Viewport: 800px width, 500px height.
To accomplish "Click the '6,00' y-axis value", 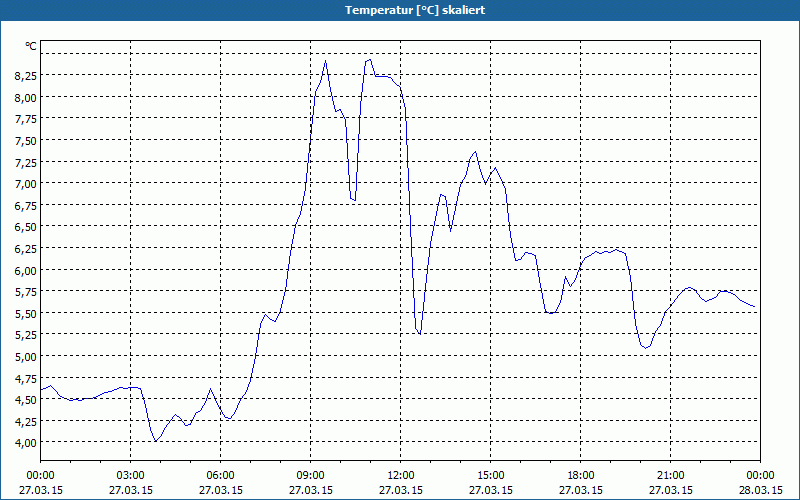I will [26, 270].
